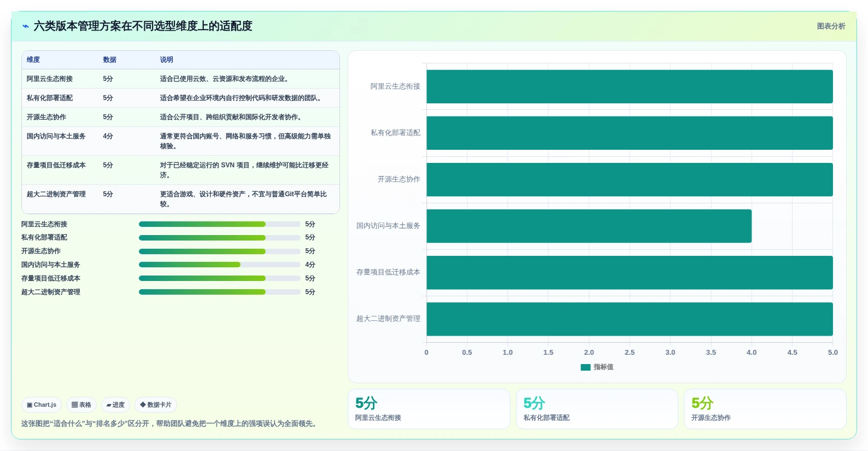
Task: Click the title 六类版本管理方案在不同选型维度上的适配度
Action: tap(143, 26)
